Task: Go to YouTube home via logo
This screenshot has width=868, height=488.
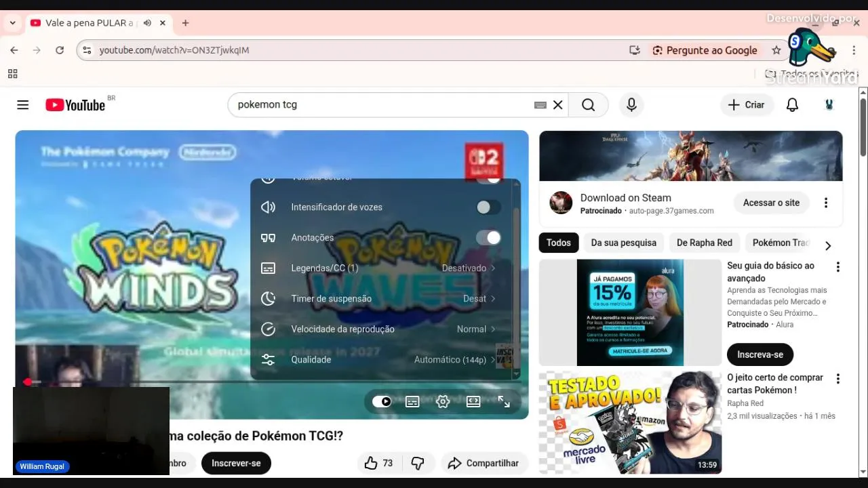Action: click(x=75, y=105)
